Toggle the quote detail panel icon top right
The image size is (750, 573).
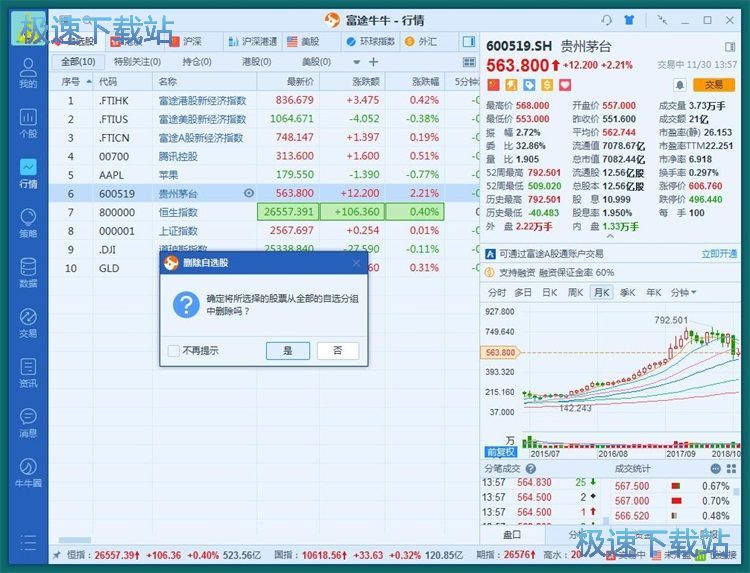pyautogui.click(x=730, y=47)
